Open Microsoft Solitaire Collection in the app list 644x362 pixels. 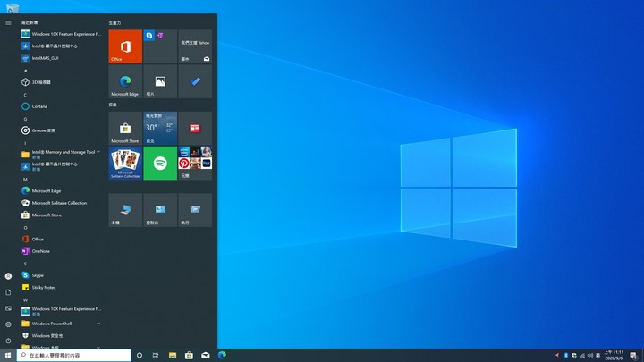pyautogui.click(x=61, y=203)
